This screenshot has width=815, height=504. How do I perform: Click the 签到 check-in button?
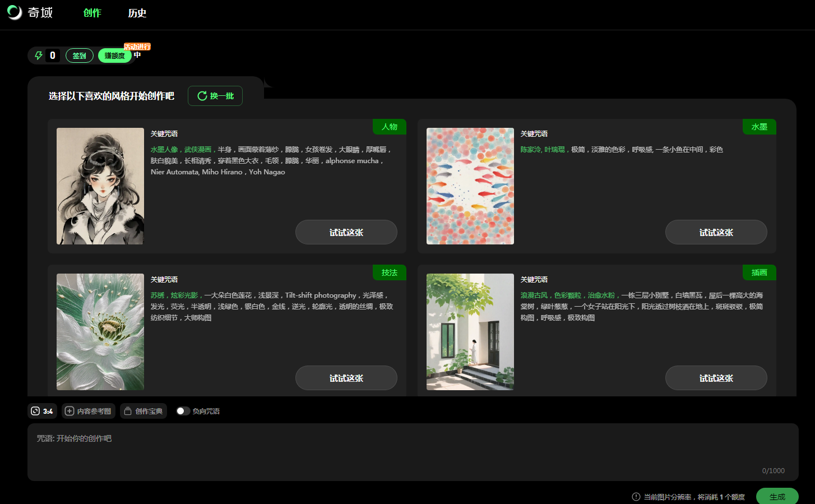click(x=80, y=56)
